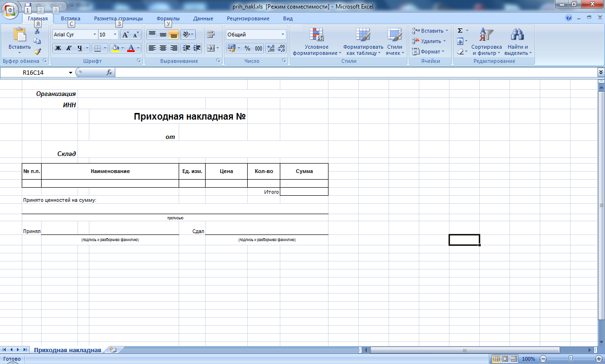Open Найти и выделить menu
This screenshot has width=605, height=364.
click(518, 42)
